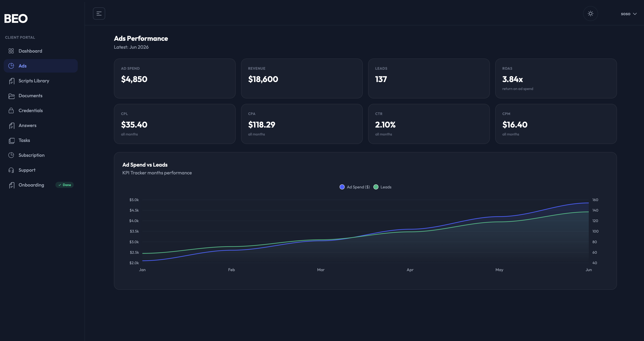644x341 pixels.
Task: Click the Answers document icon
Action: tap(11, 126)
